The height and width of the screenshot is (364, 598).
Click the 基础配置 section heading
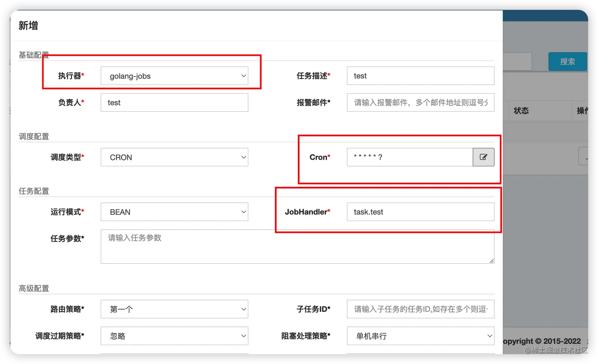pyautogui.click(x=34, y=55)
